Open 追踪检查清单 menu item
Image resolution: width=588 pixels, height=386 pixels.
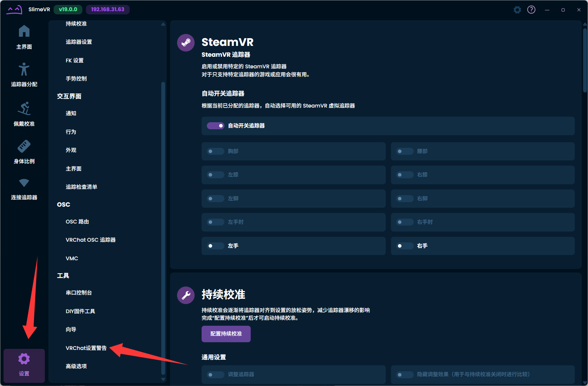(x=81, y=187)
